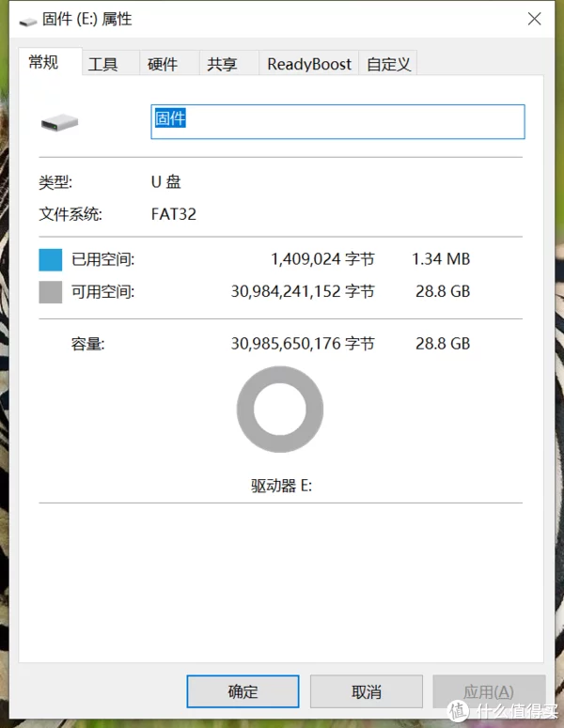Switch to the 常规 tab
Viewport: 564px width, 728px height.
(50, 62)
